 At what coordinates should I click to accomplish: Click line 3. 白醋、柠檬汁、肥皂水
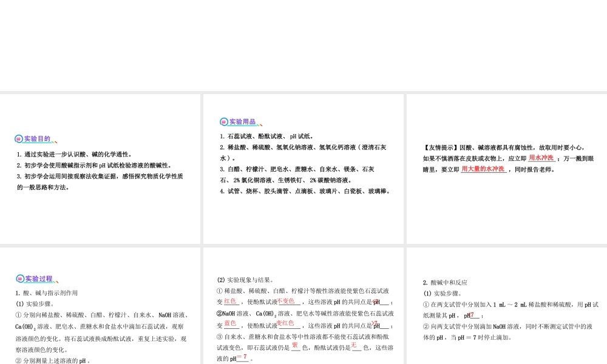pyautogui.click(x=297, y=169)
